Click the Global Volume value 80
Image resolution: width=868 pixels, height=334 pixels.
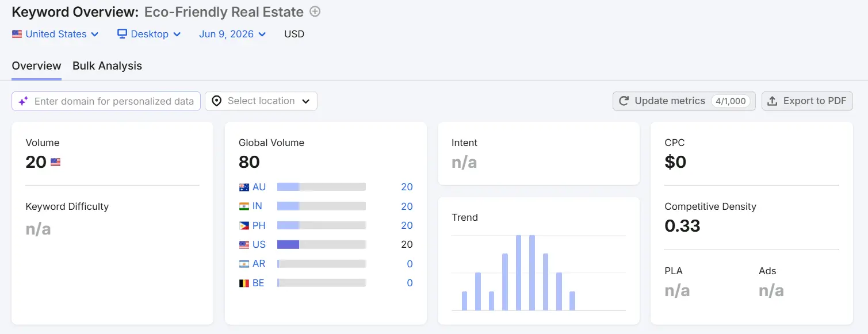(249, 162)
